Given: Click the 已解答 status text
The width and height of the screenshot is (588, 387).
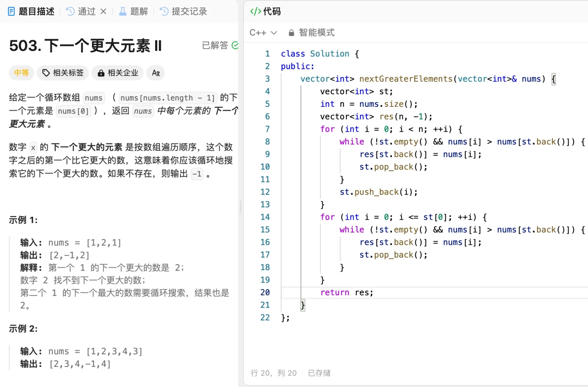Looking at the screenshot, I should pos(215,45).
